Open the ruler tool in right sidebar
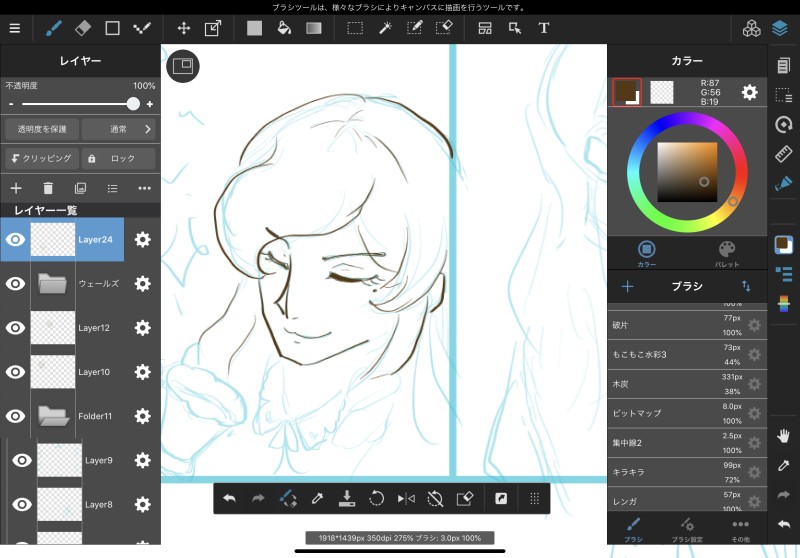 click(784, 154)
